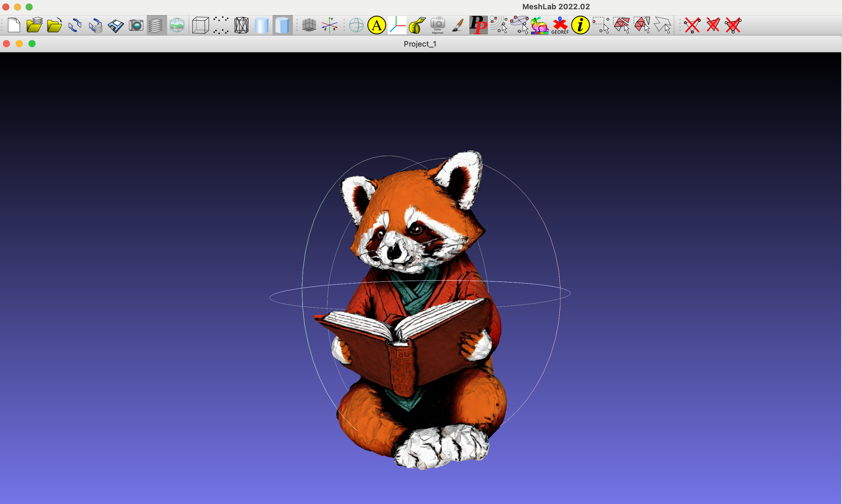Create a new empty project
The height and width of the screenshot is (504, 842).
[14, 25]
